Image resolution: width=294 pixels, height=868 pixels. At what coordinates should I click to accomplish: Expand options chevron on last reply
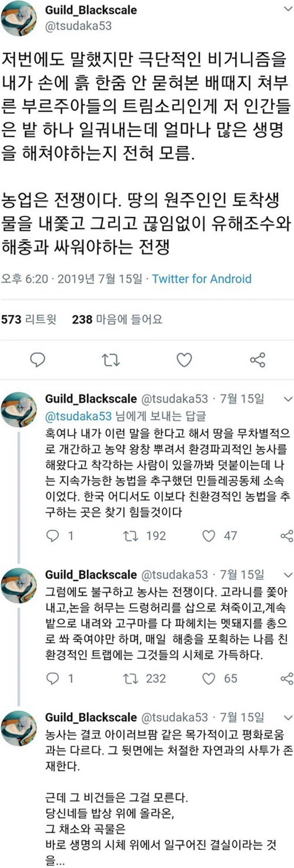[x=288, y=718]
